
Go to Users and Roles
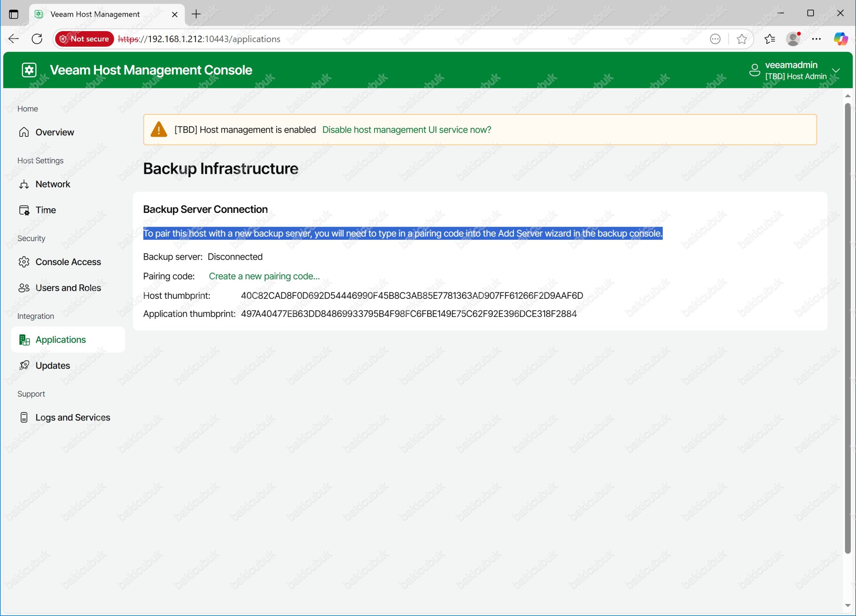68,288
